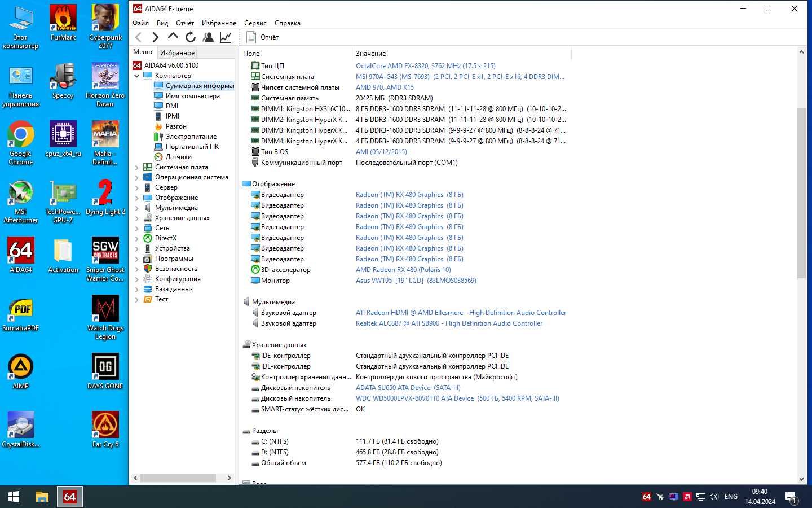Click the Отчёт report toolbar button
This screenshot has width=812, height=508.
(263, 37)
